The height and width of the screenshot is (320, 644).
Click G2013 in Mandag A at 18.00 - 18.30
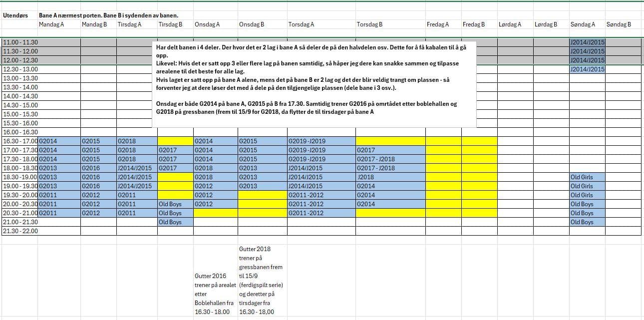[59, 168]
